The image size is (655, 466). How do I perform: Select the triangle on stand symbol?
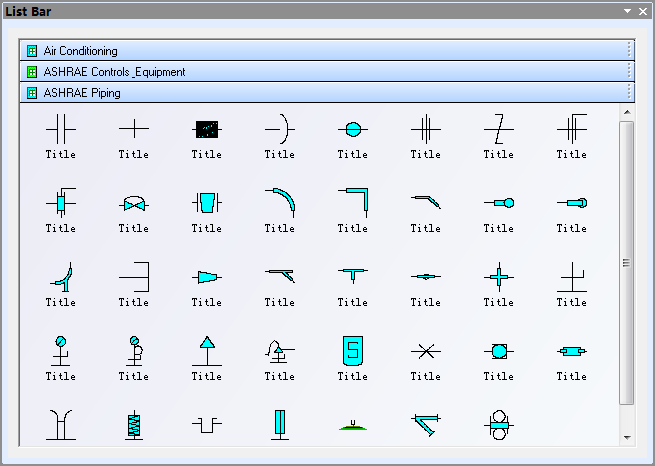tap(206, 350)
